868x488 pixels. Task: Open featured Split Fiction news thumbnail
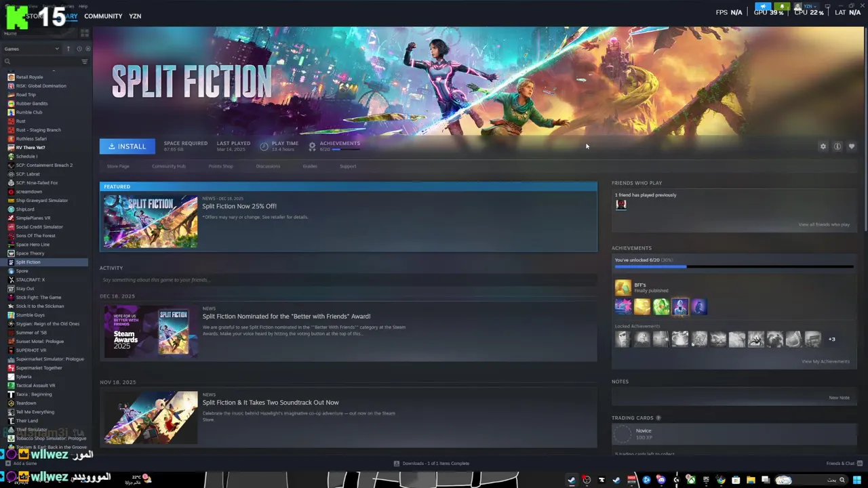151,222
